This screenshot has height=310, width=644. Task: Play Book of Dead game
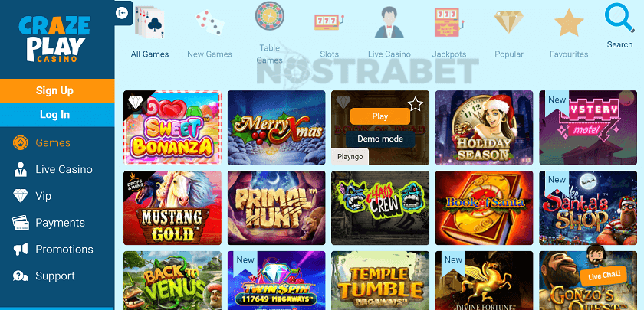[x=380, y=116]
